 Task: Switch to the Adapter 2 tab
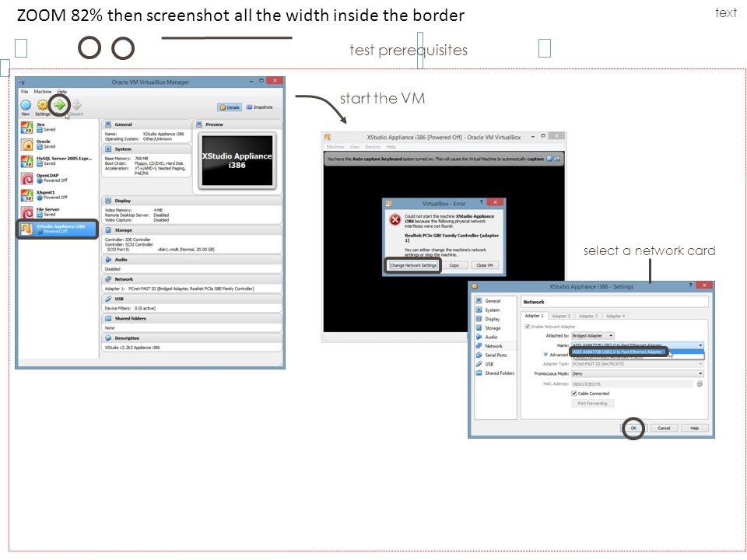point(561,316)
